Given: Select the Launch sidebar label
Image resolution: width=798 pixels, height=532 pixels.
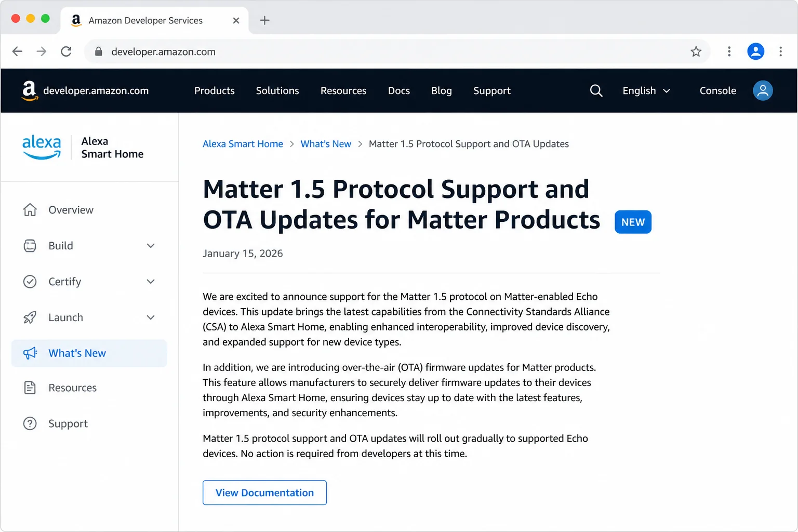Looking at the screenshot, I should click(66, 317).
